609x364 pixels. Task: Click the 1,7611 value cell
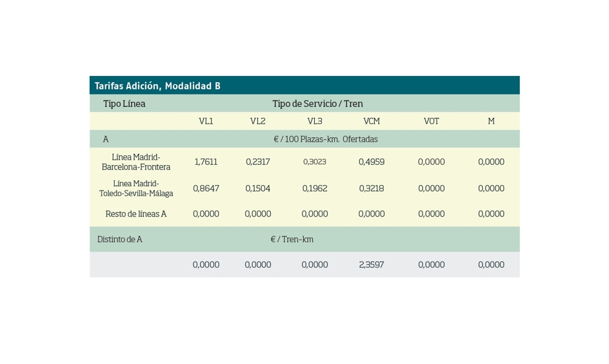click(206, 162)
